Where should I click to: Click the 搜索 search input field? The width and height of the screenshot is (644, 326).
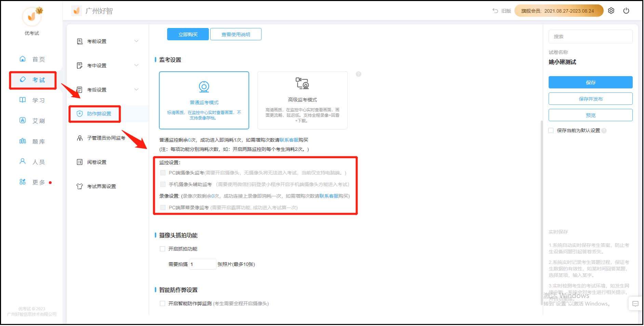coord(590,36)
